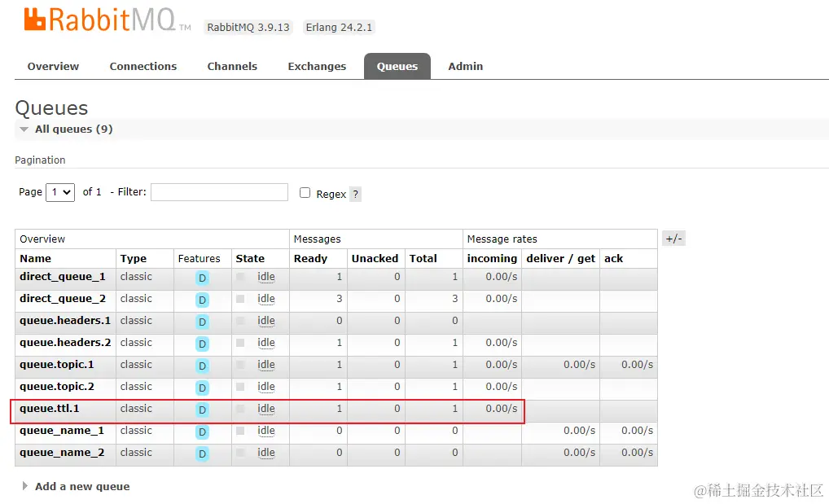829x504 pixels.
Task: Sort by the Unacked column header
Action: coord(375,259)
